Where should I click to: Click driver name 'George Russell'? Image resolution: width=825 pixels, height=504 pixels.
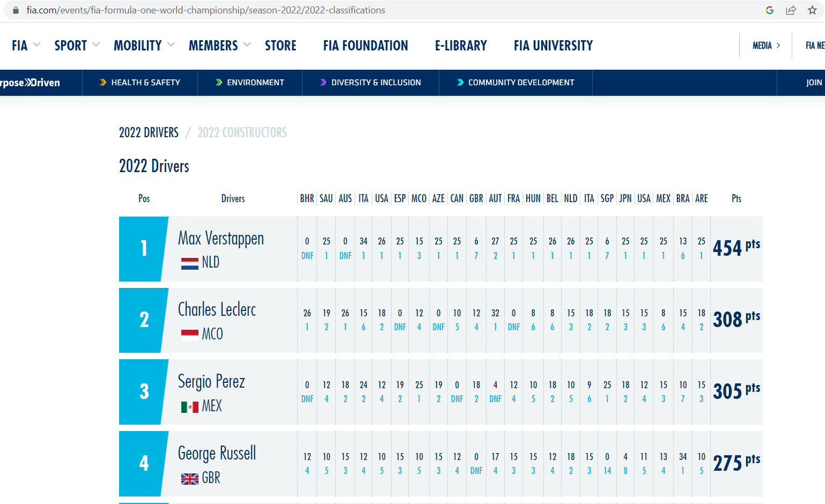217,453
